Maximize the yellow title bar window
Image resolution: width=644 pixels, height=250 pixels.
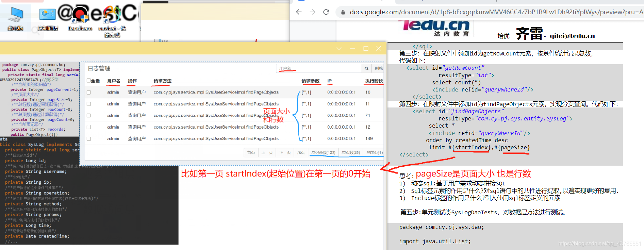click(x=366, y=48)
